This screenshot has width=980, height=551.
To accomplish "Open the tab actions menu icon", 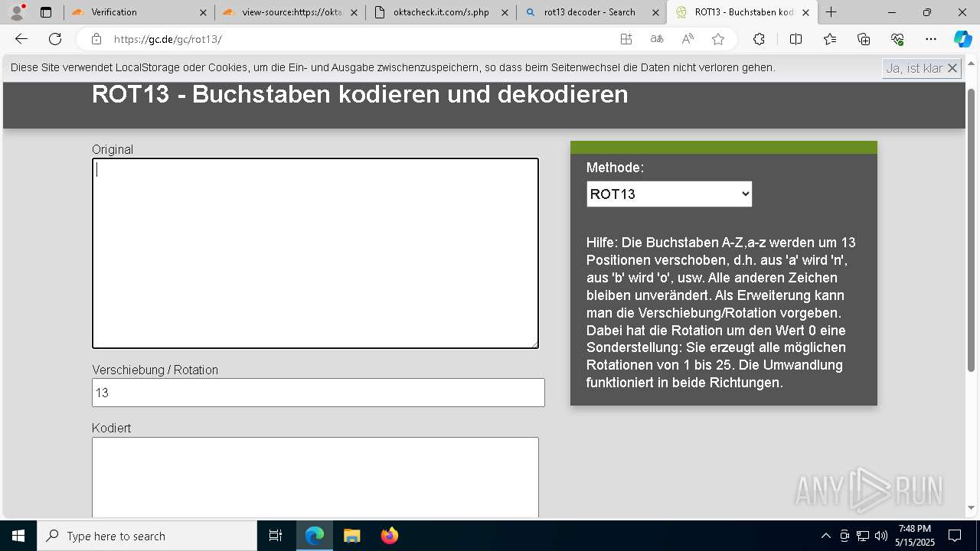I will coord(46,12).
